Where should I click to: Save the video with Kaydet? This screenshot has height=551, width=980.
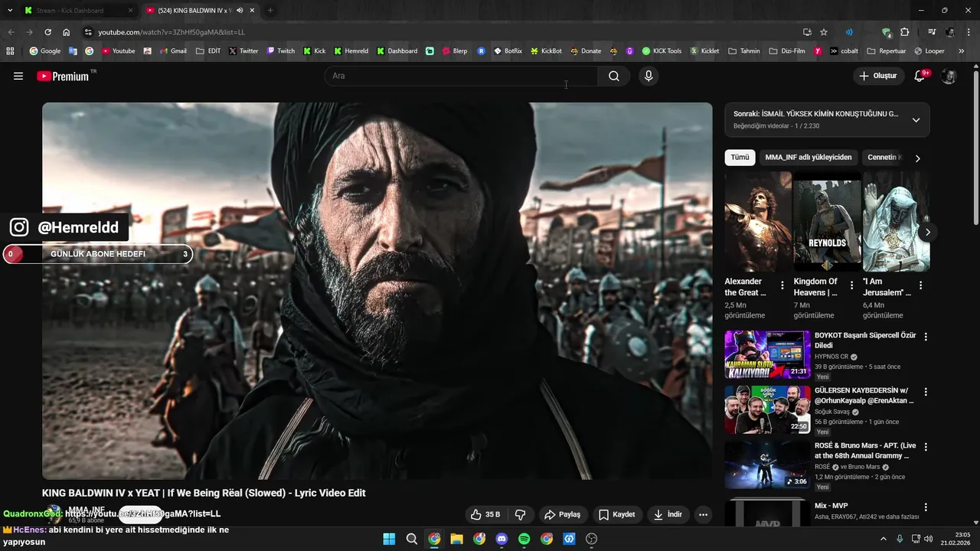[x=616, y=514]
